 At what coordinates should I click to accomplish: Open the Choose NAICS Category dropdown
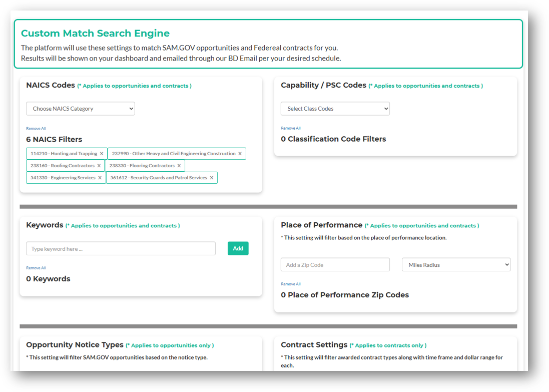tap(81, 109)
